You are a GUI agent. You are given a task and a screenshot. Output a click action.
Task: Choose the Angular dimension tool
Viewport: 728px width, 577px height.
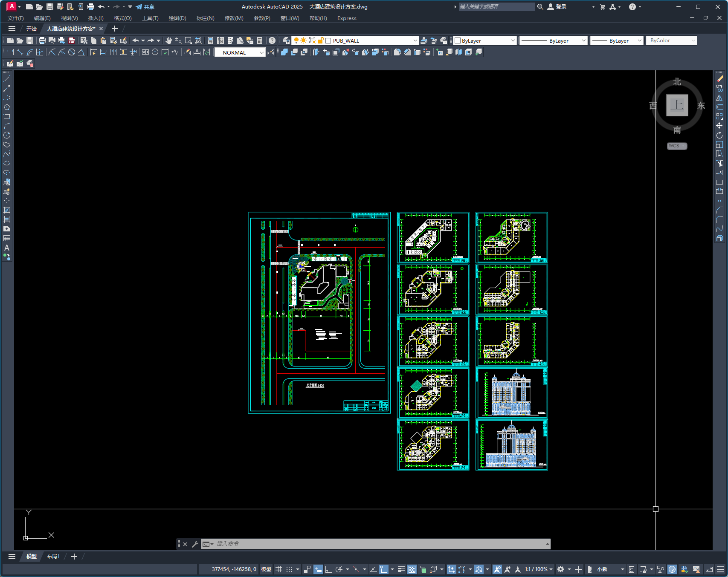coord(81,52)
